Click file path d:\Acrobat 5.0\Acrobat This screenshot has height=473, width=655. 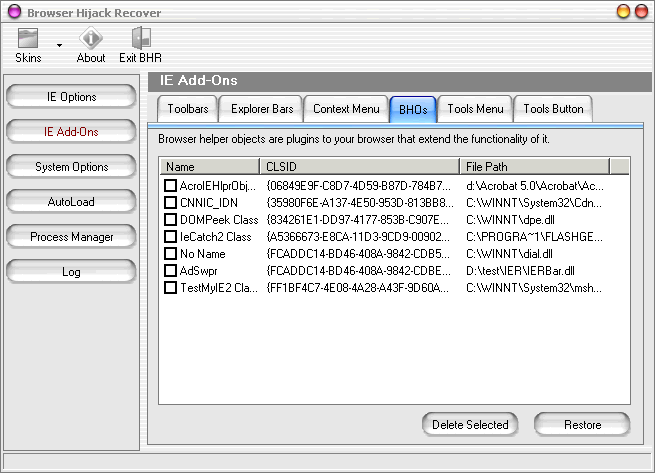pyautogui.click(x=535, y=186)
